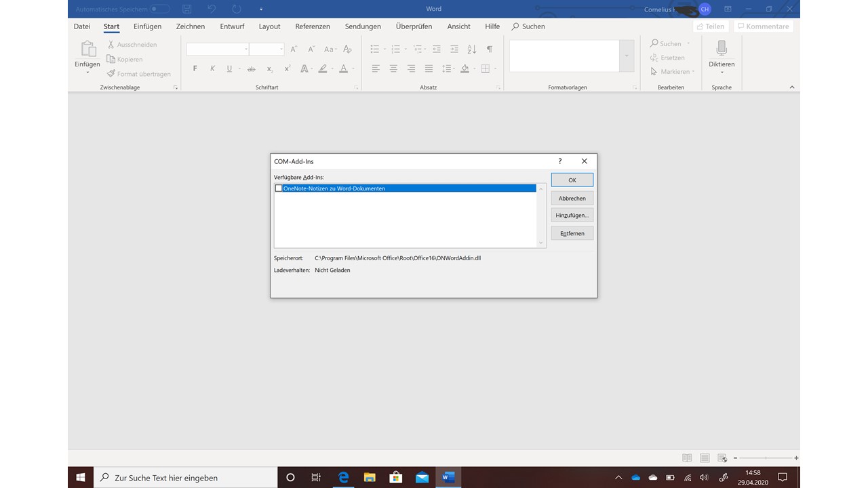Image resolution: width=868 pixels, height=488 pixels.
Task: Open Quick Access Toolbar customize dropdown
Action: click(x=261, y=9)
